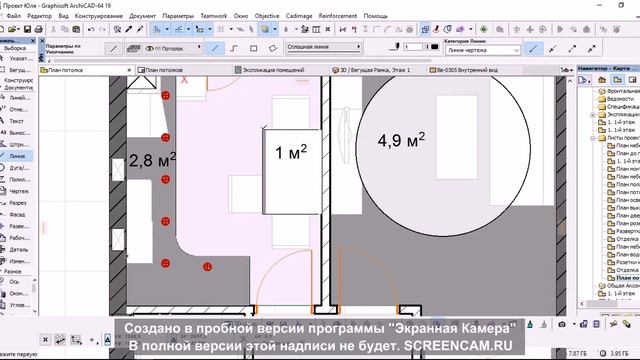Click the print icon in toolbar
The width and height of the screenshot is (640, 360).
coord(39,29)
